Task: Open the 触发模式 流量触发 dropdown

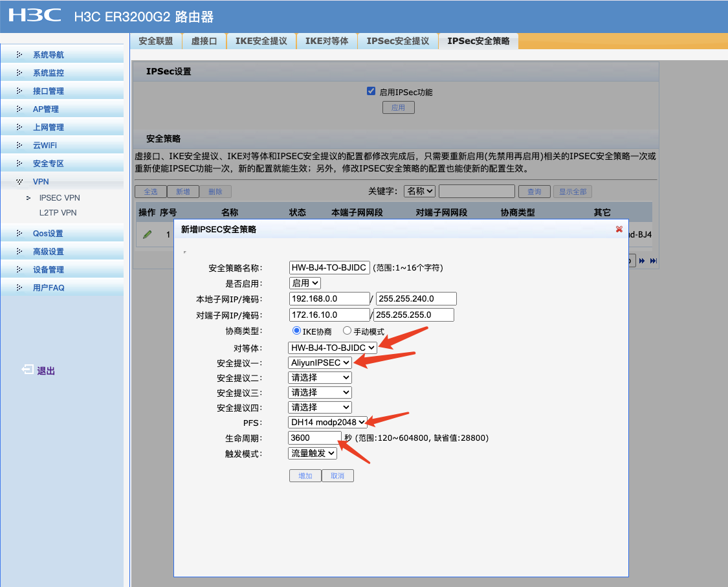Action: pyautogui.click(x=313, y=453)
